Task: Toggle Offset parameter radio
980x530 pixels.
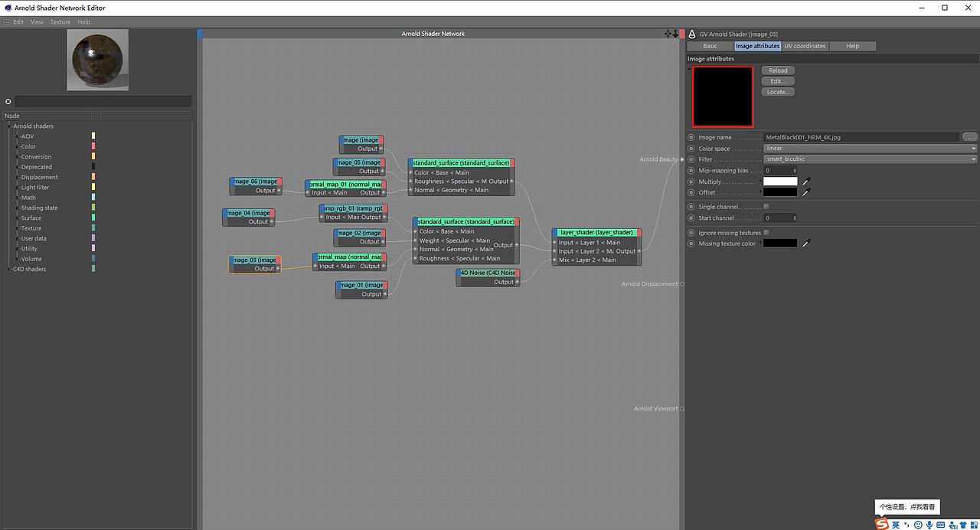Action: tap(691, 192)
